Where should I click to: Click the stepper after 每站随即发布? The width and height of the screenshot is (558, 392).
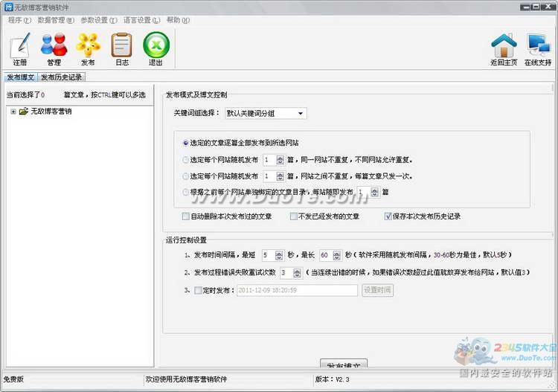[x=375, y=192]
